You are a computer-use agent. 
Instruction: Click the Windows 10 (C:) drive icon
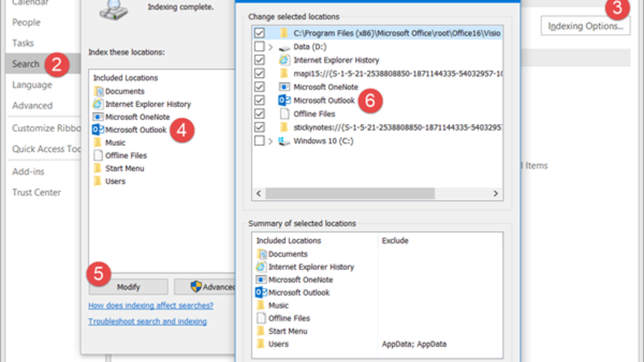pyautogui.click(x=284, y=141)
